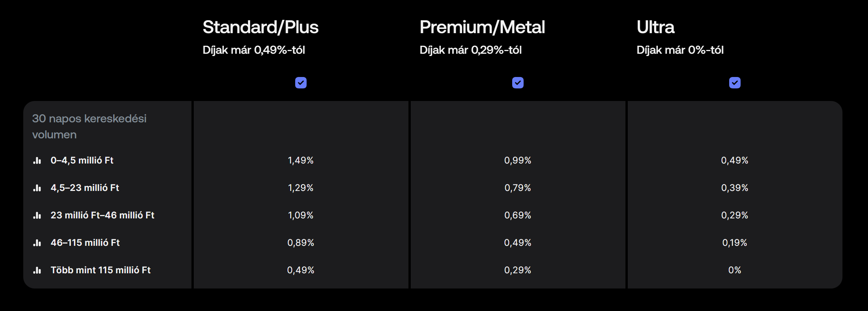Image resolution: width=868 pixels, height=311 pixels.
Task: Click the bar chart icon beside 4,5–23 millió Ft
Action: 37,188
